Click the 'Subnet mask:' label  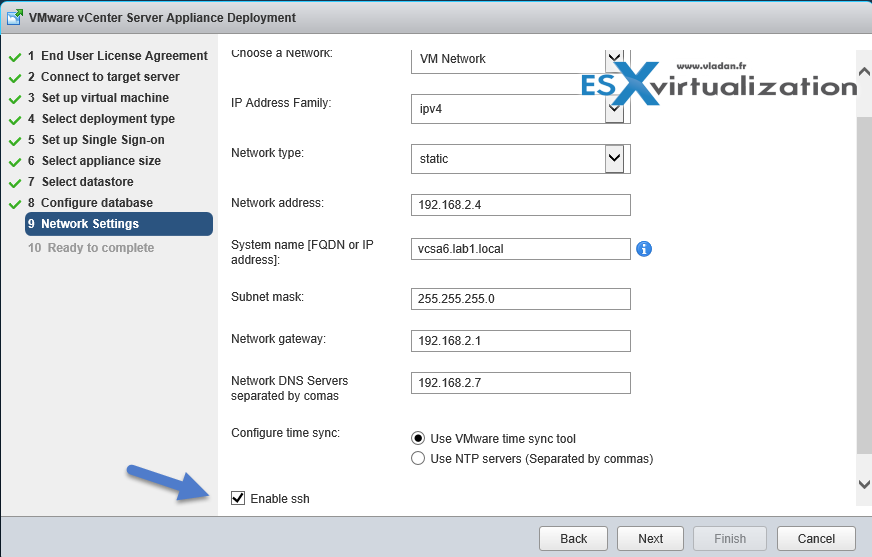(x=267, y=297)
